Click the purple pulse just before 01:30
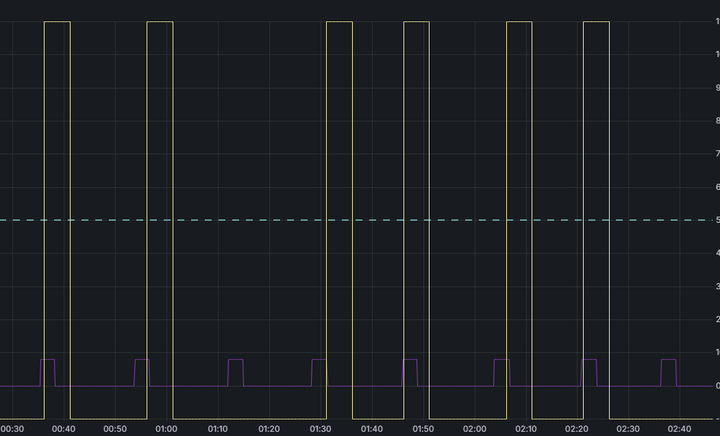The width and height of the screenshot is (720, 436). (319, 360)
